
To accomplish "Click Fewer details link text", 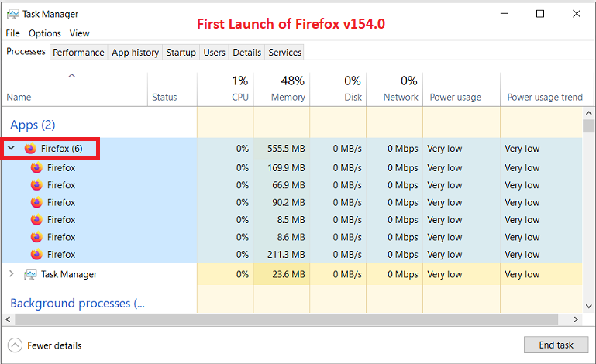I will (x=54, y=345).
